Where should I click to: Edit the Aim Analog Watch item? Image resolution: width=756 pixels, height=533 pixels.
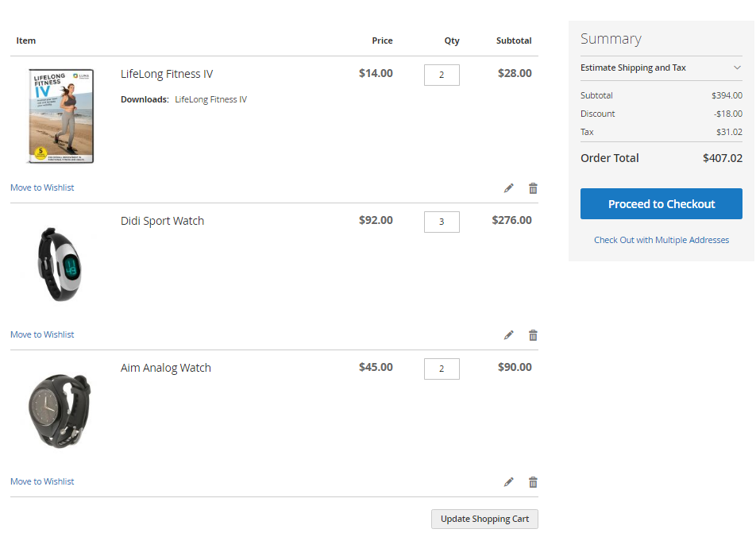(508, 482)
